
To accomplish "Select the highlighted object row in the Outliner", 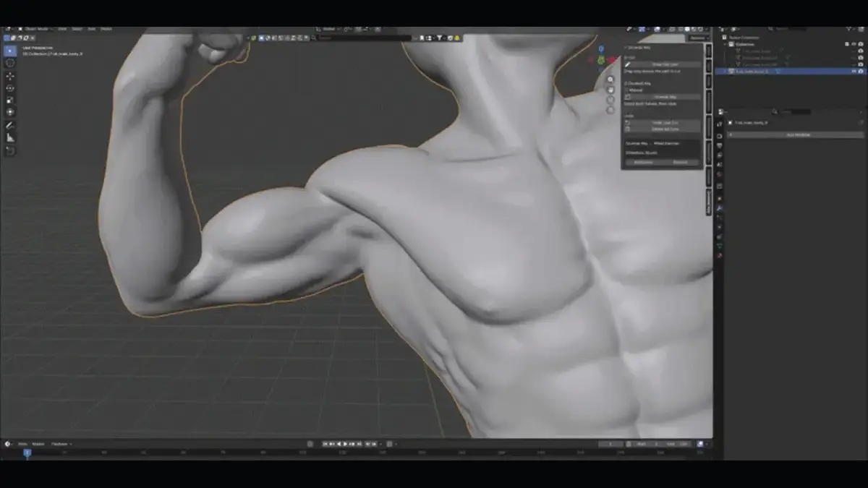I will 792,71.
